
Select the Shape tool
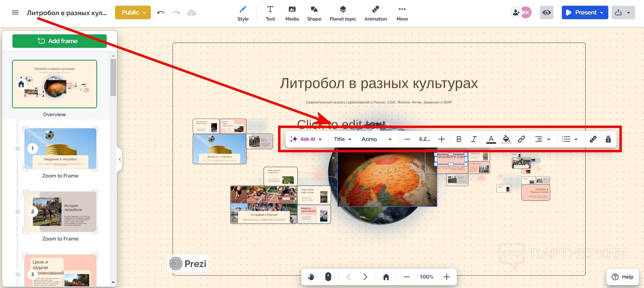point(314,13)
